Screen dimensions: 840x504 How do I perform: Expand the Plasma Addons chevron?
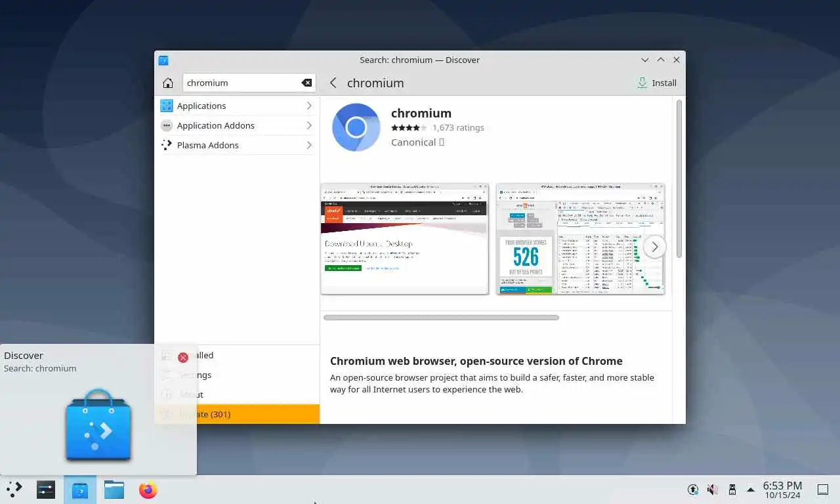click(x=309, y=145)
